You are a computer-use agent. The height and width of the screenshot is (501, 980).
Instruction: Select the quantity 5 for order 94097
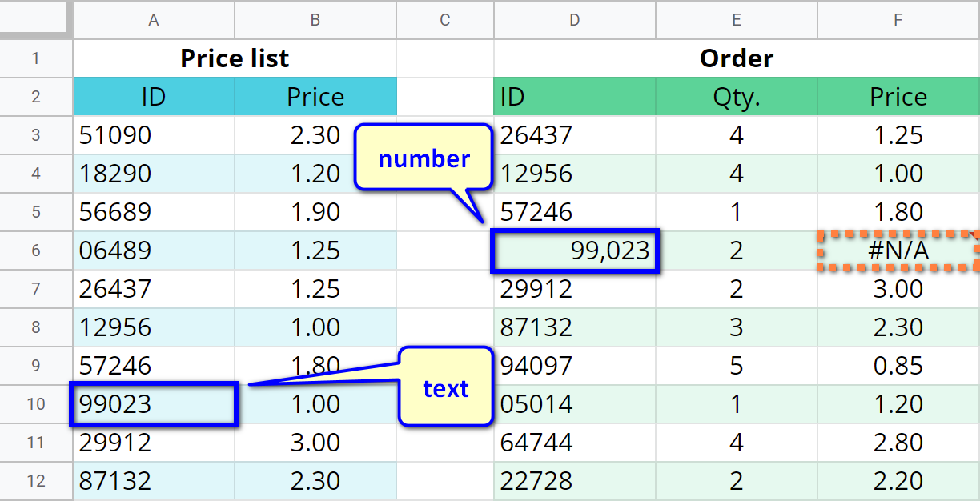(736, 366)
